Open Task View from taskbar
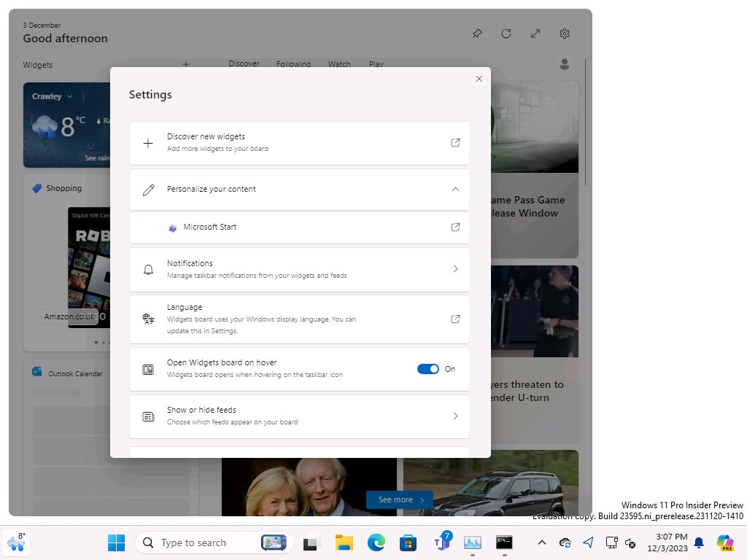This screenshot has width=747, height=560. (311, 542)
